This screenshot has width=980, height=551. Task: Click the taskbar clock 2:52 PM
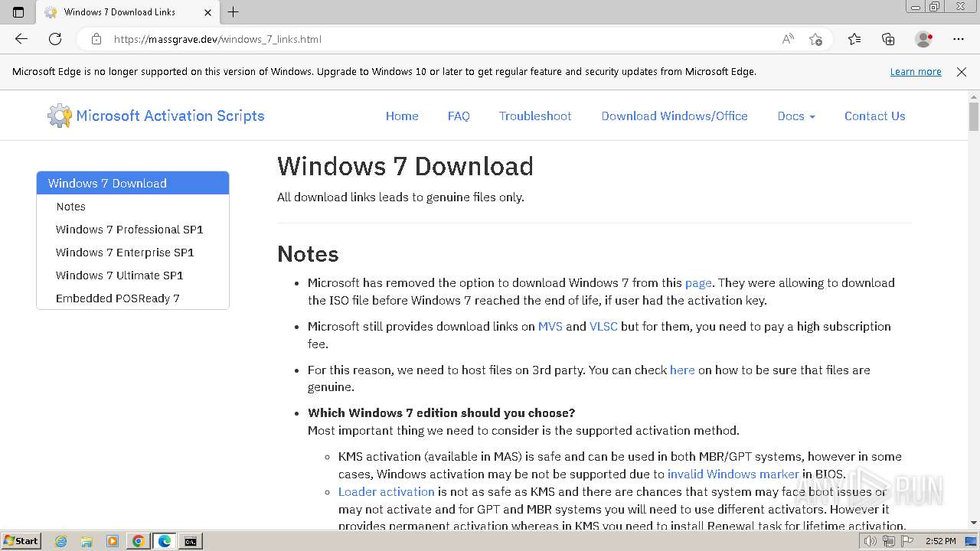click(x=941, y=541)
